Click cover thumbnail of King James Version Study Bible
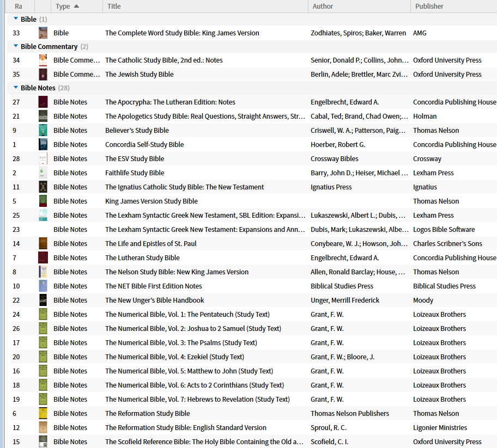 click(43, 201)
